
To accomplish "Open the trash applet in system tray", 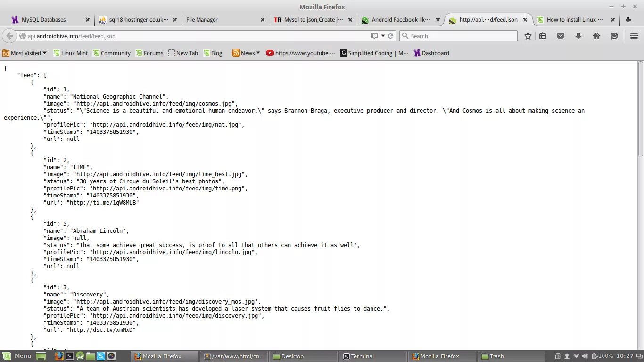I will tap(558, 356).
